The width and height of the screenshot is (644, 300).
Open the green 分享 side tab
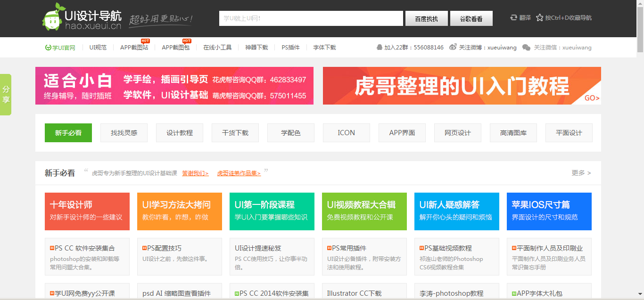click(6, 95)
